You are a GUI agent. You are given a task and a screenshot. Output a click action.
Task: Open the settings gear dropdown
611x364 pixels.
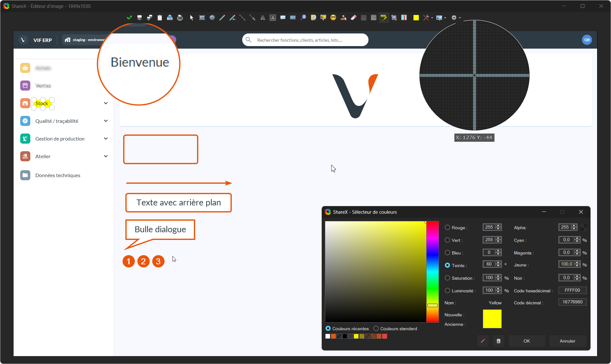(x=456, y=18)
